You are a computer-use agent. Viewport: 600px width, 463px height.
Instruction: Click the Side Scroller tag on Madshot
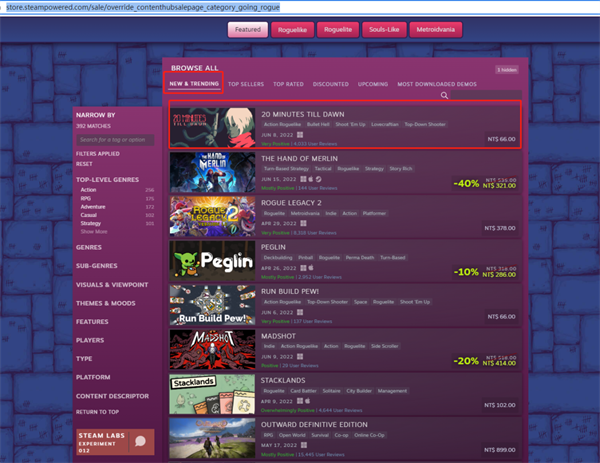(x=385, y=346)
